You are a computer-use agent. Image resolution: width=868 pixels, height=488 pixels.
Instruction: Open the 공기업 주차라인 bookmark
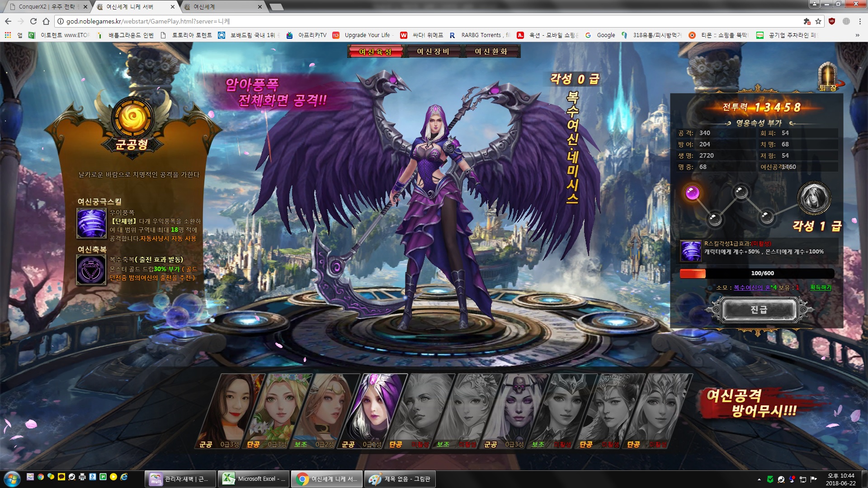(787, 35)
